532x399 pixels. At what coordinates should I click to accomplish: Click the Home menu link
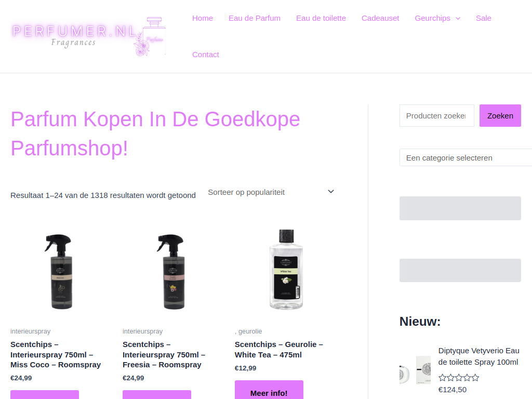click(203, 18)
